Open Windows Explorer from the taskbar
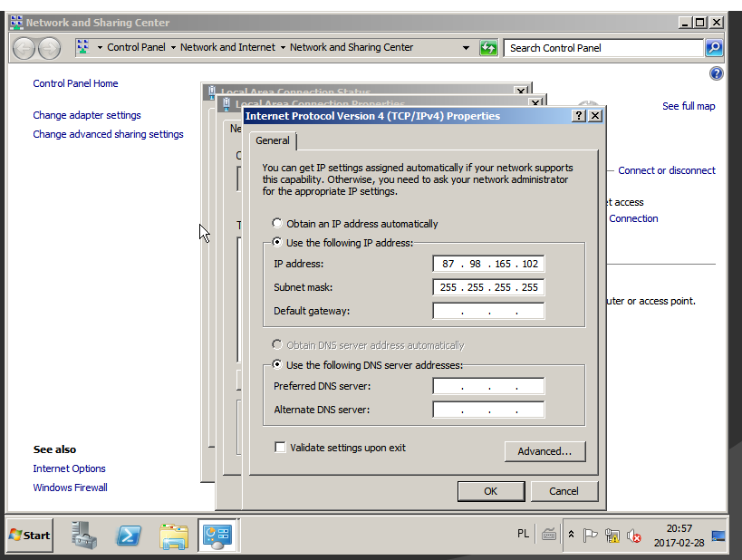742x560 pixels. point(173,535)
